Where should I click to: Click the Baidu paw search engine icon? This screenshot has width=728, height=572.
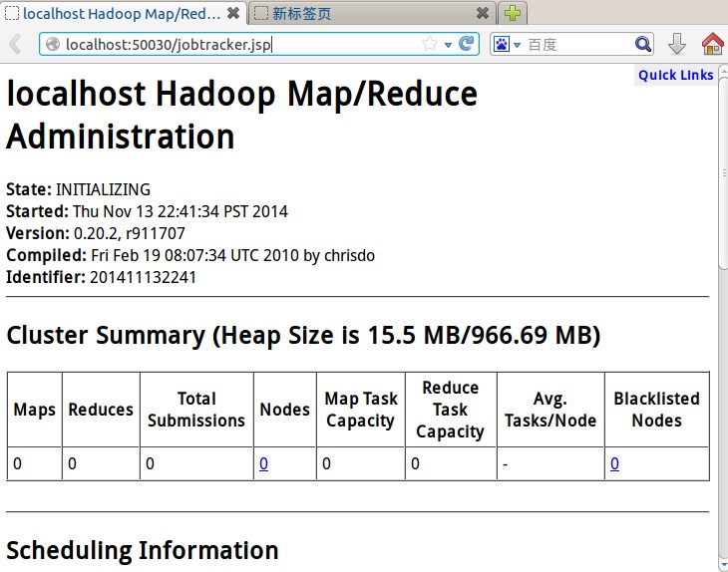[502, 44]
